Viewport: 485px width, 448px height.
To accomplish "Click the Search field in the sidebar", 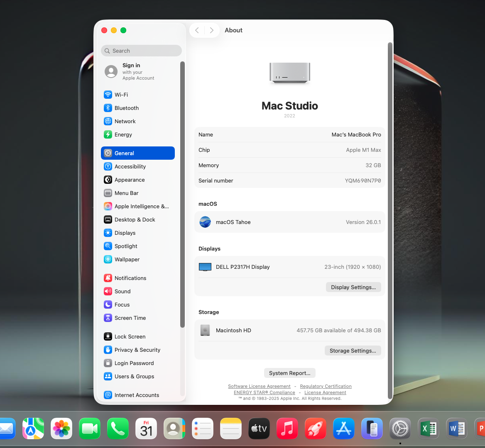I will (141, 50).
